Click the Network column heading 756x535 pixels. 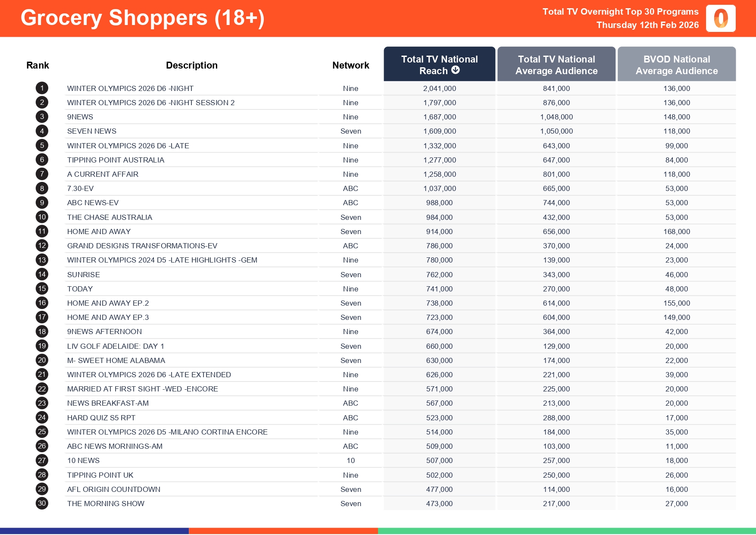pos(350,66)
